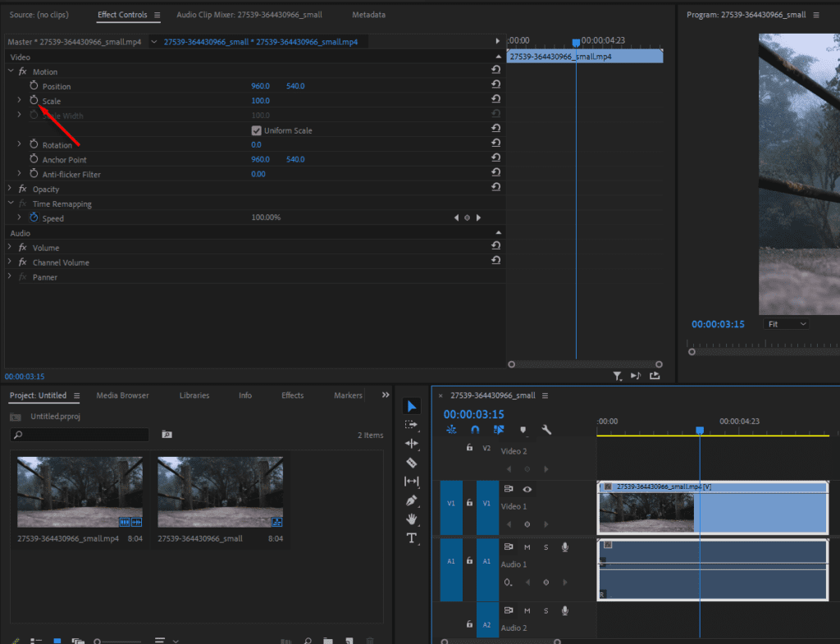Select the Type tool
The height and width of the screenshot is (644, 840).
click(x=412, y=538)
